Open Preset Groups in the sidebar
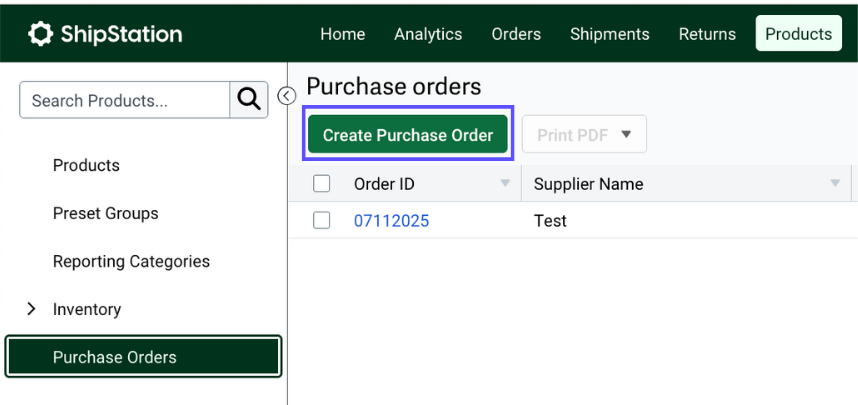This screenshot has width=858, height=405. tap(106, 213)
